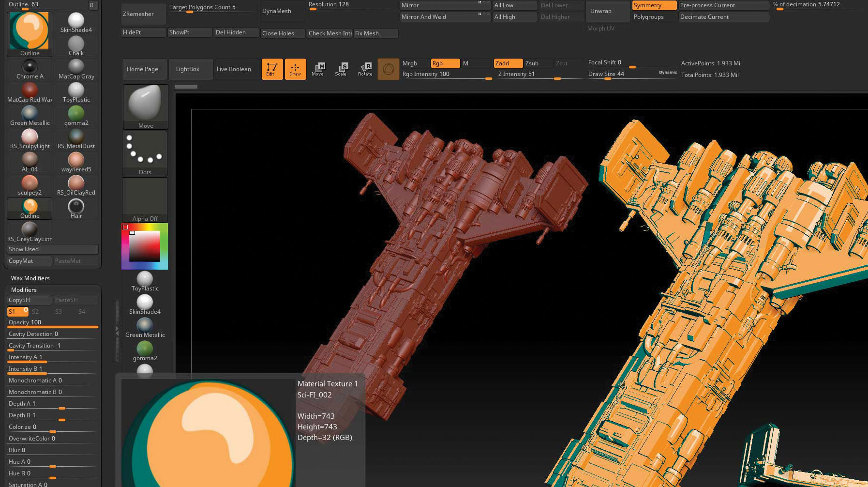Select the SkinShade4 material sphere in material palette
This screenshot has width=868, height=487.
(76, 23)
